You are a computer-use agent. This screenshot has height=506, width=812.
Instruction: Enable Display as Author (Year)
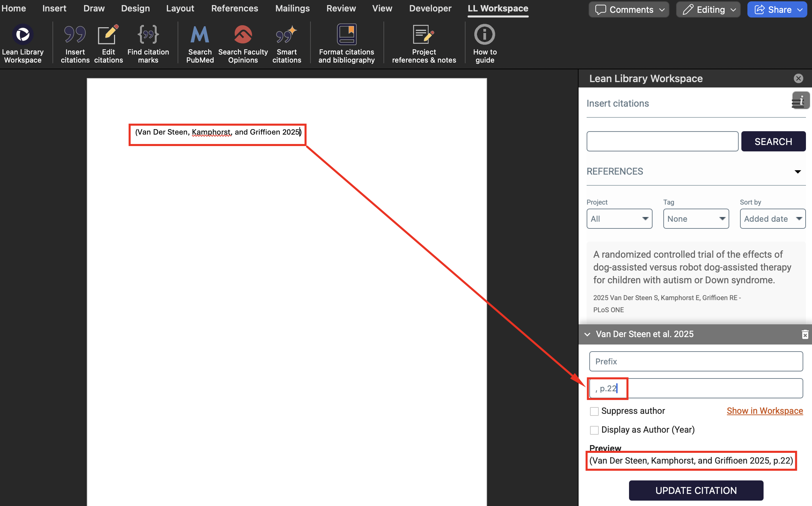594,430
